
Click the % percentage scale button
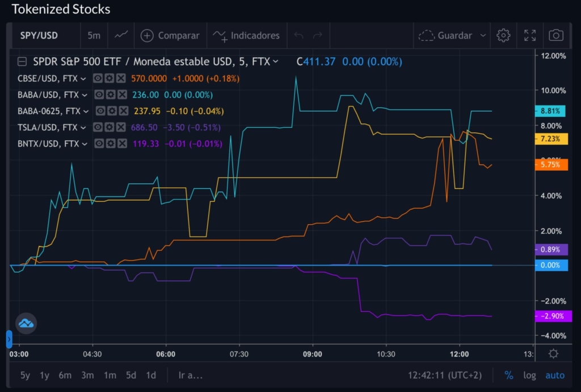pyautogui.click(x=509, y=375)
